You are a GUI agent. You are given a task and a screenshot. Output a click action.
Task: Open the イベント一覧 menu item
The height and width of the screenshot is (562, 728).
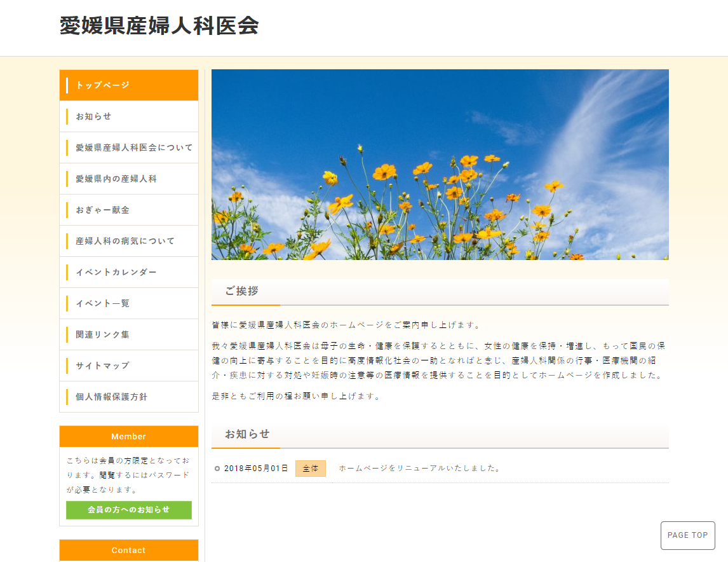click(129, 303)
